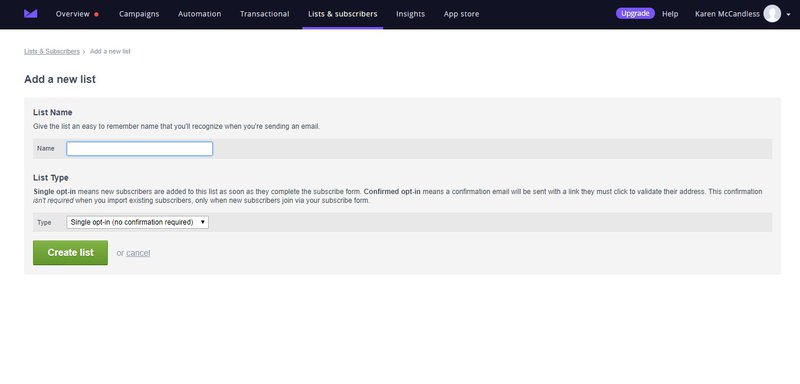The width and height of the screenshot is (800, 384).
Task: Open the App store menu item
Action: tap(461, 14)
